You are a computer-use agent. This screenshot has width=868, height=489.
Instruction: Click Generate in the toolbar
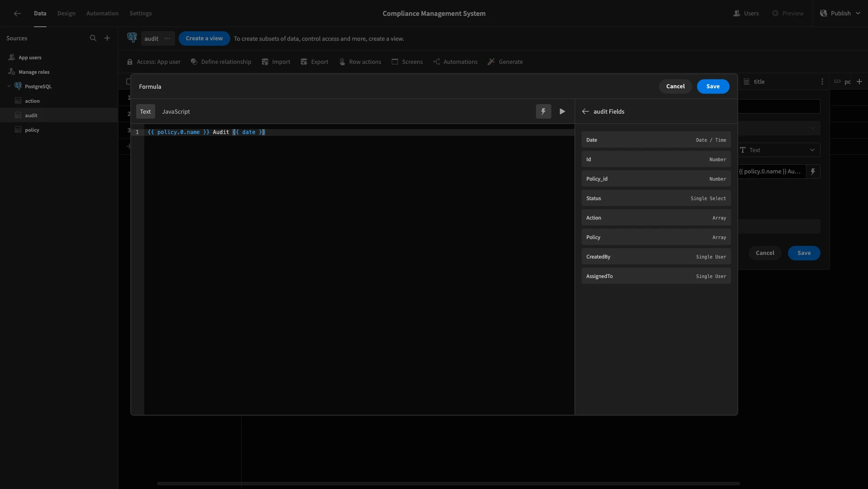click(x=505, y=62)
